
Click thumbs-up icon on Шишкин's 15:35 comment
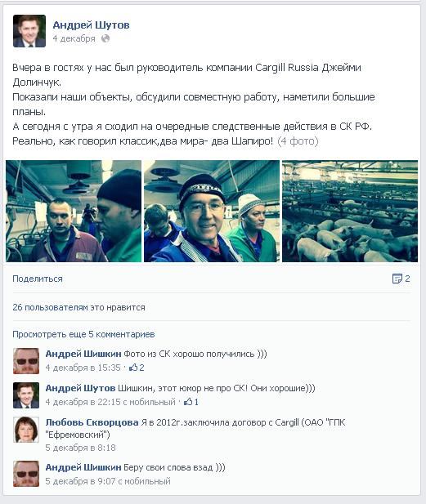[133, 368]
